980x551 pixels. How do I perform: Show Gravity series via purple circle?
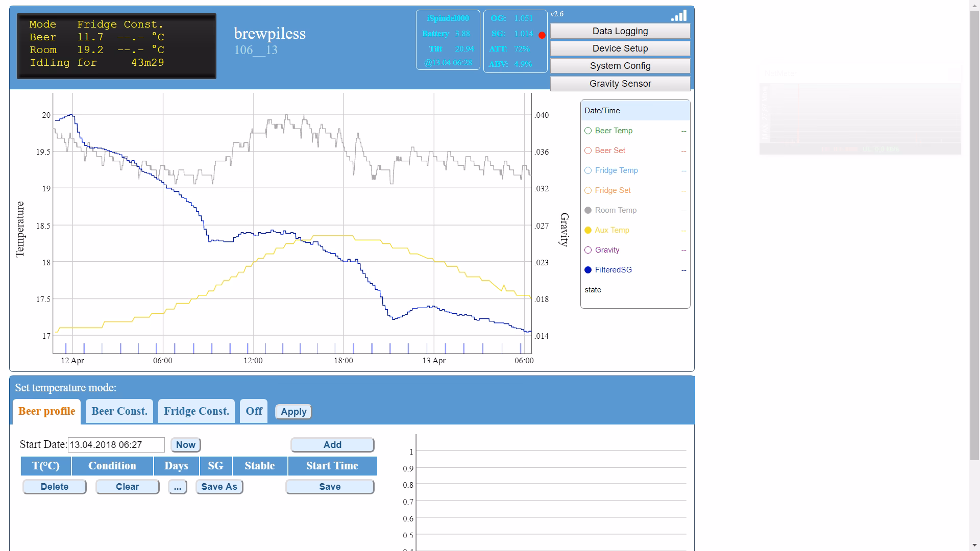point(588,250)
